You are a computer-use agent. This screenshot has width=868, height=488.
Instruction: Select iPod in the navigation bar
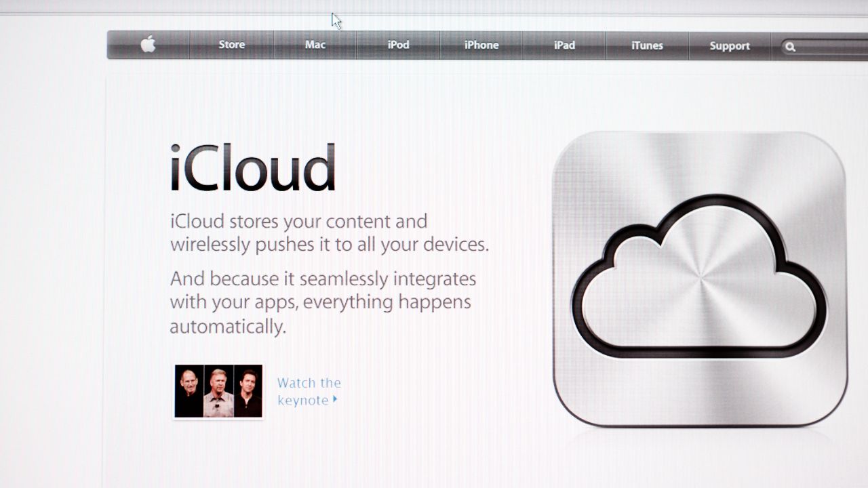point(398,45)
